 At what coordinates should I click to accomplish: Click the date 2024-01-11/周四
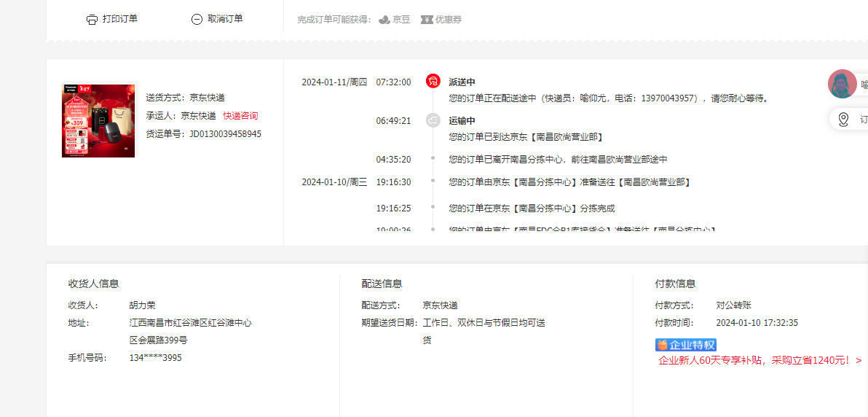[334, 82]
